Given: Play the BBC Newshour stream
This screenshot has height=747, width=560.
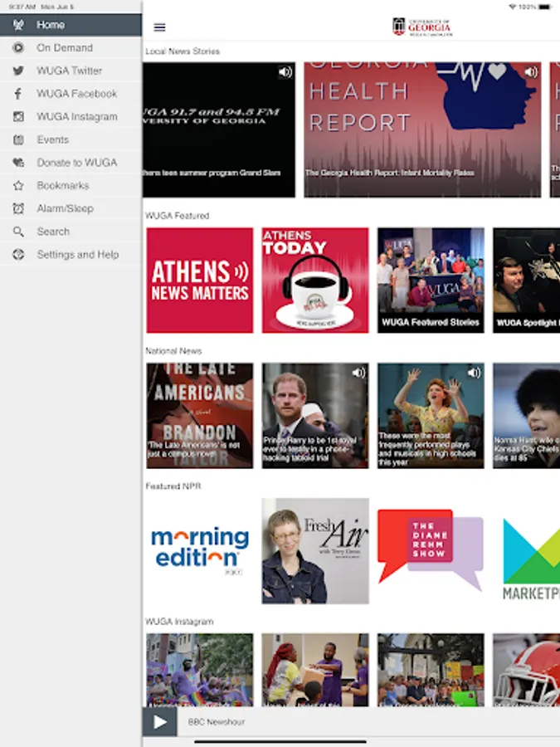Looking at the screenshot, I should [160, 722].
